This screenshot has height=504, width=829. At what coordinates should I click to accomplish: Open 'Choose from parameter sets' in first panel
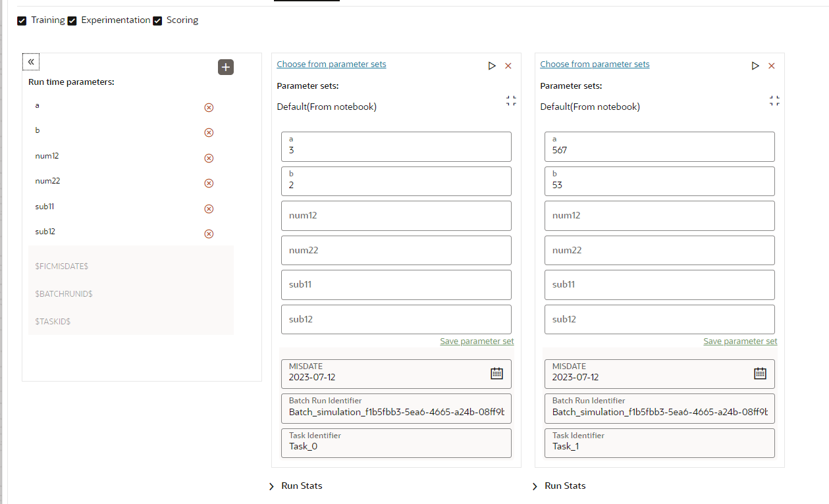[331, 64]
